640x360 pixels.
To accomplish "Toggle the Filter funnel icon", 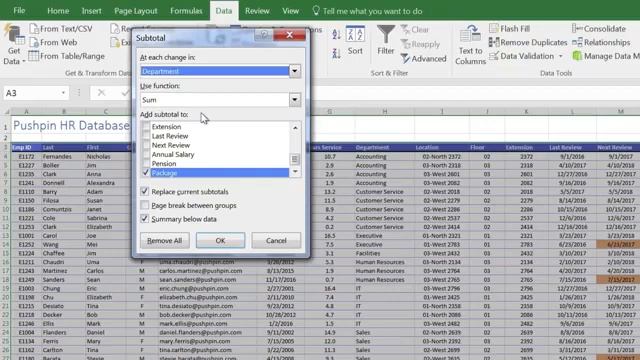I will 386,34.
